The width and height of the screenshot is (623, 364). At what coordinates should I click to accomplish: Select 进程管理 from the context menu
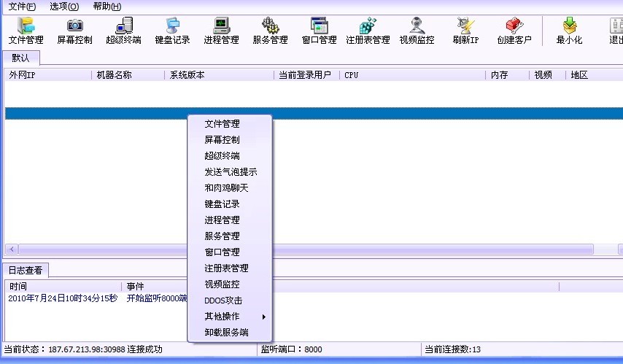[x=222, y=220]
